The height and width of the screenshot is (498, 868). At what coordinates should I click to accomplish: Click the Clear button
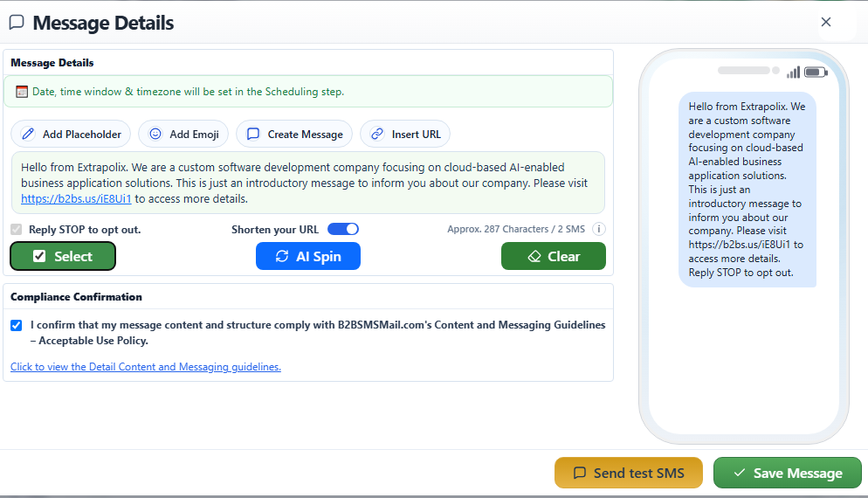(554, 256)
